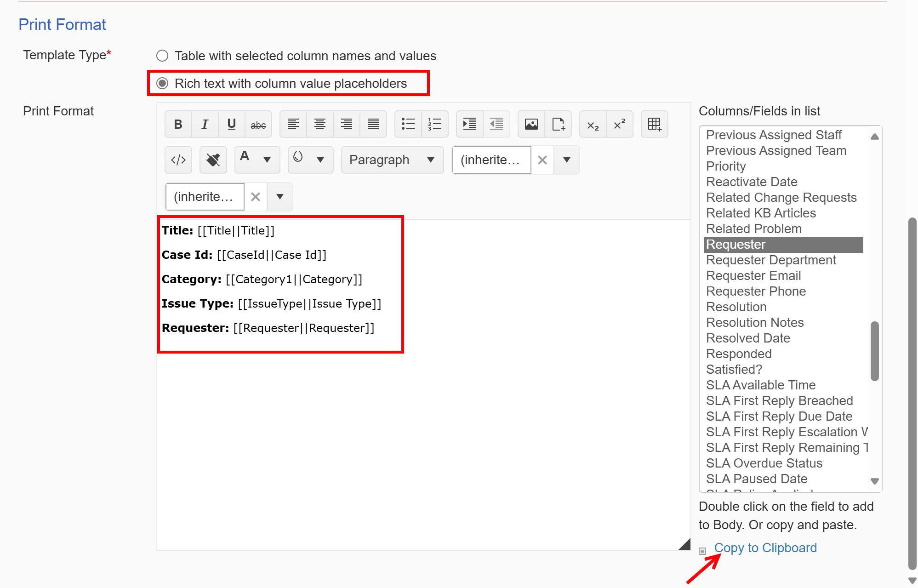Toggle bold formatting in the editor
Viewport: 918px width, 588px height.
coord(178,124)
